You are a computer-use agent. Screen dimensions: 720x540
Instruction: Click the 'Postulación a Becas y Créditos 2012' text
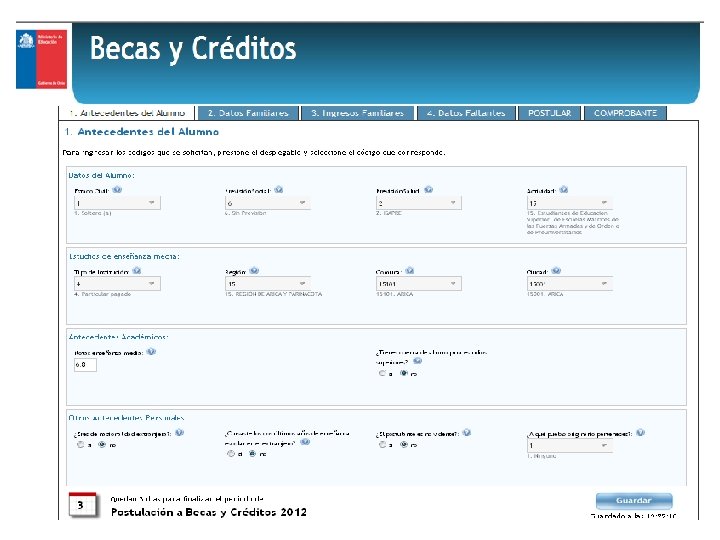[209, 512]
